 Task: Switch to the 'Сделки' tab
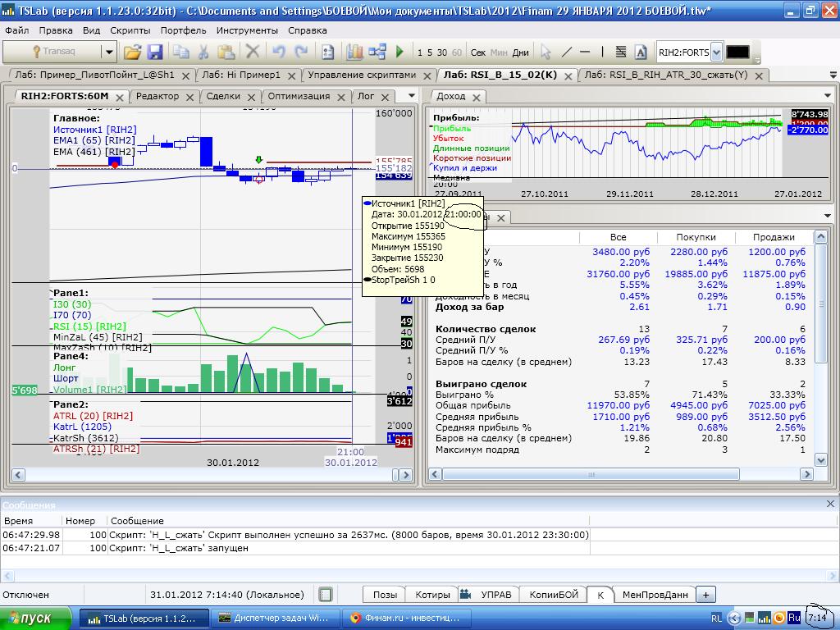[223, 96]
